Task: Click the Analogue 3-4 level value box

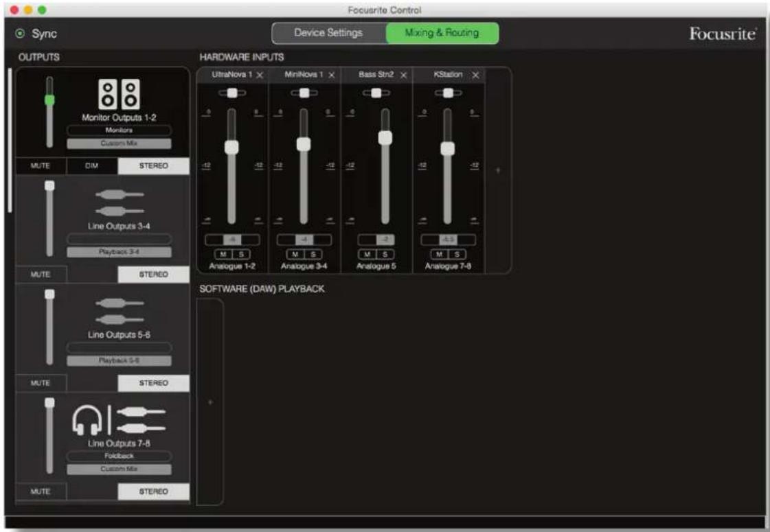Action: 304,240
